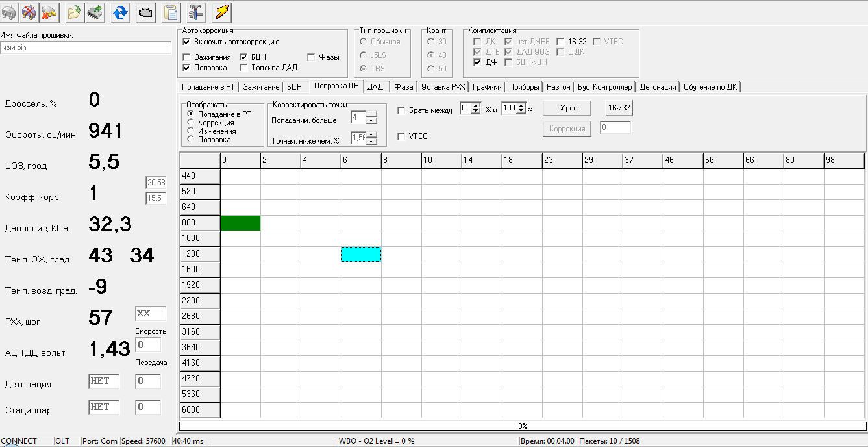
Task: Open the 'БустКонтроллер' tab
Action: pos(604,87)
